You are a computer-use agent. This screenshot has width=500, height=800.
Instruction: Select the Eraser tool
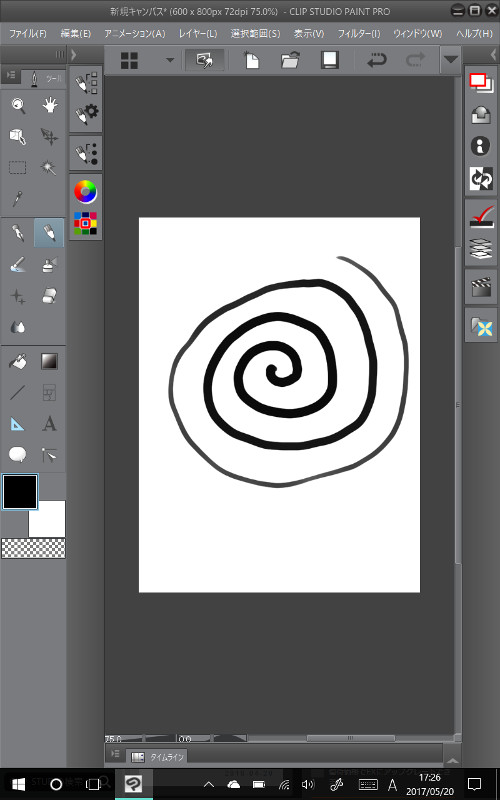(x=49, y=296)
